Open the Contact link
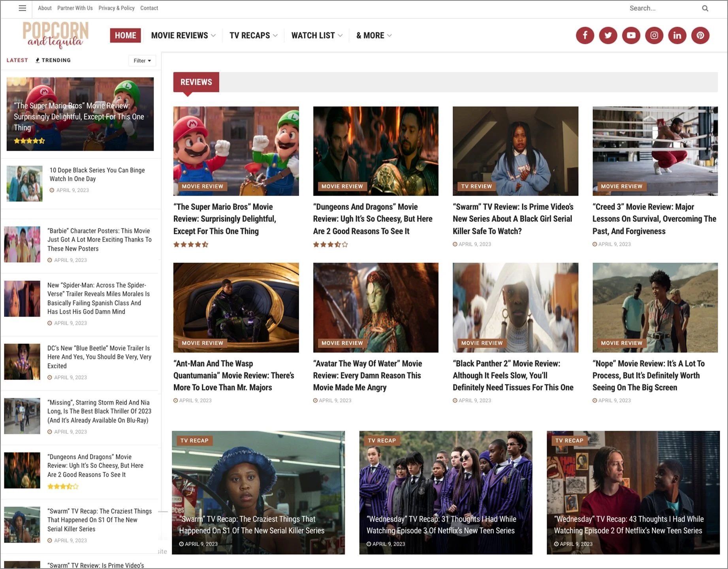The width and height of the screenshot is (728, 569). tap(149, 8)
